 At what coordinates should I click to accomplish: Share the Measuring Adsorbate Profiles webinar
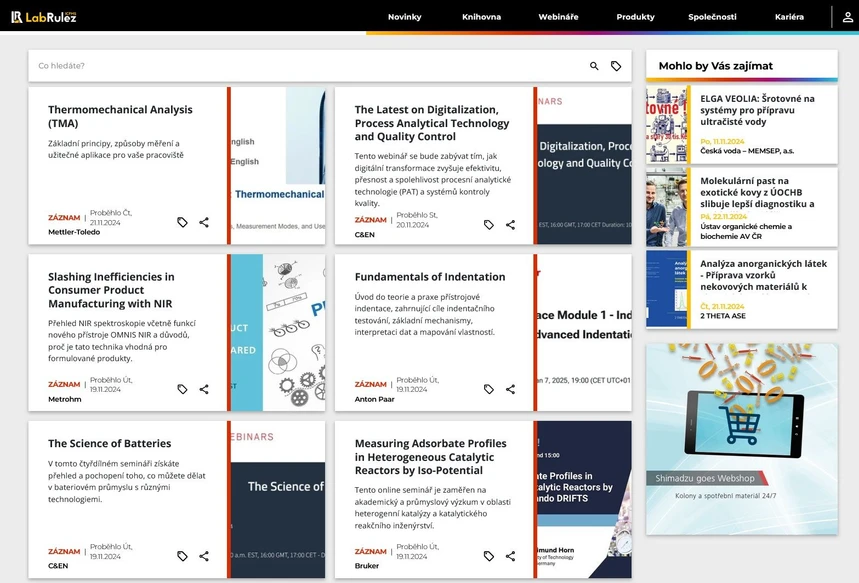(x=510, y=556)
